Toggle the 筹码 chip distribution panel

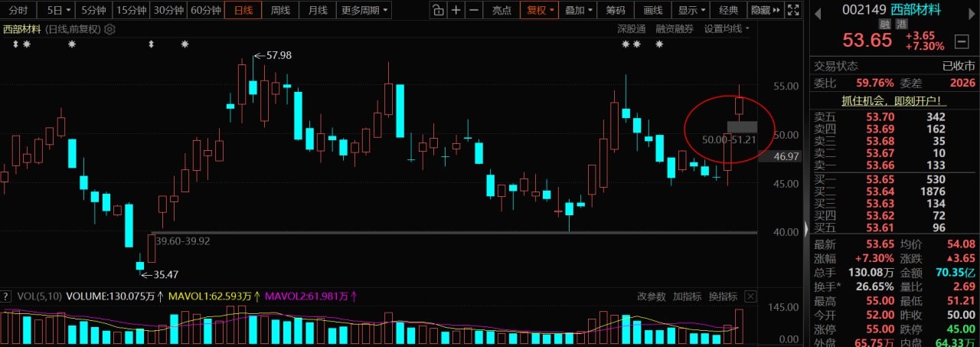click(x=616, y=10)
